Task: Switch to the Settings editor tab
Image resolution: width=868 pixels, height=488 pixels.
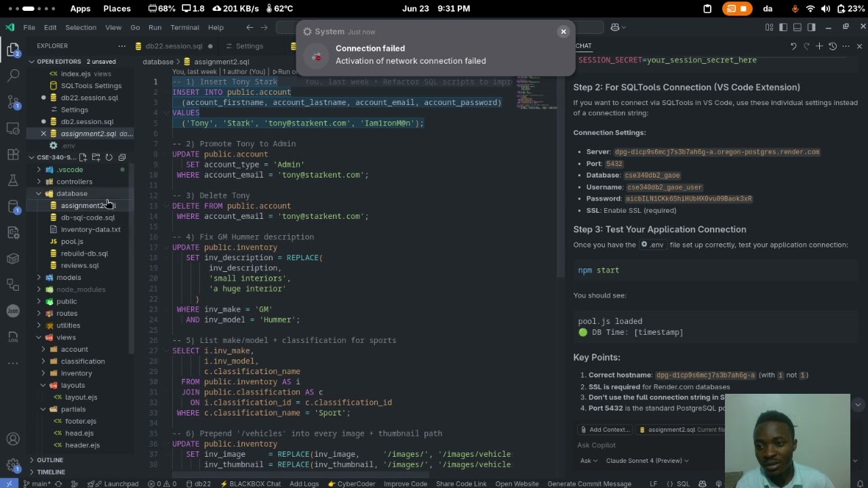Action: pos(250,46)
